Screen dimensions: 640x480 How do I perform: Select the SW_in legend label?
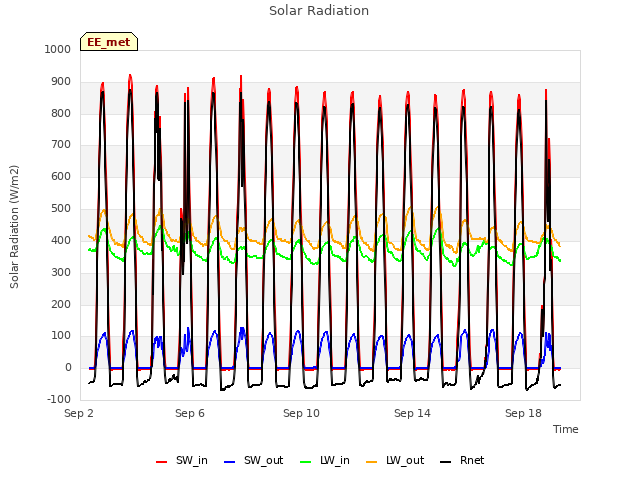coord(192,460)
